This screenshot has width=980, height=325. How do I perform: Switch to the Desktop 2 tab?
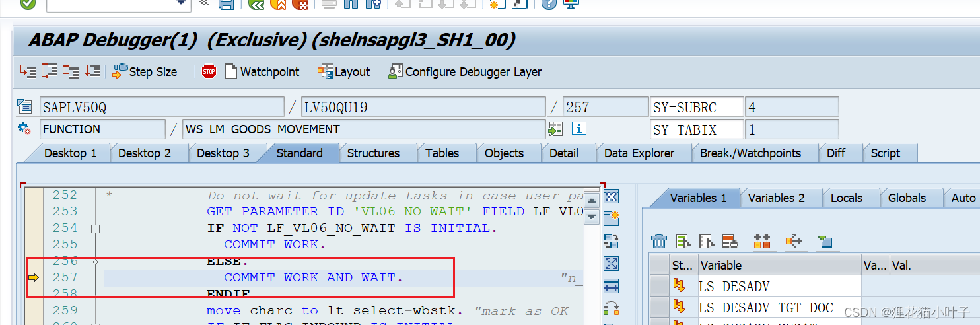pyautogui.click(x=144, y=153)
